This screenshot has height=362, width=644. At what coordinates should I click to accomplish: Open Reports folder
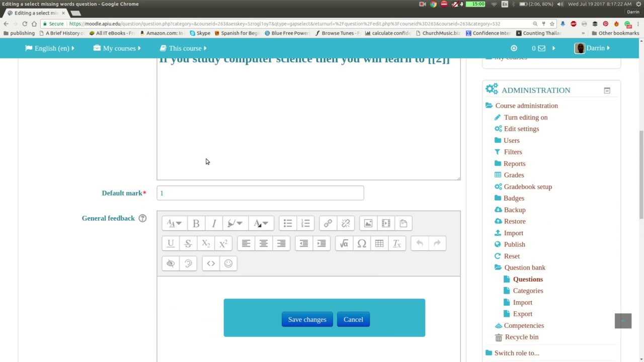514,163
